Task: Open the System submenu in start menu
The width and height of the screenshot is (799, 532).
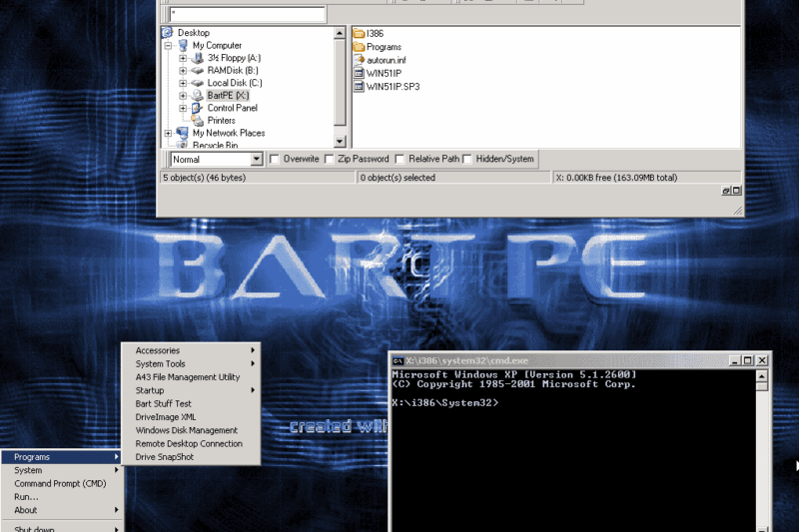Action: click(62, 470)
